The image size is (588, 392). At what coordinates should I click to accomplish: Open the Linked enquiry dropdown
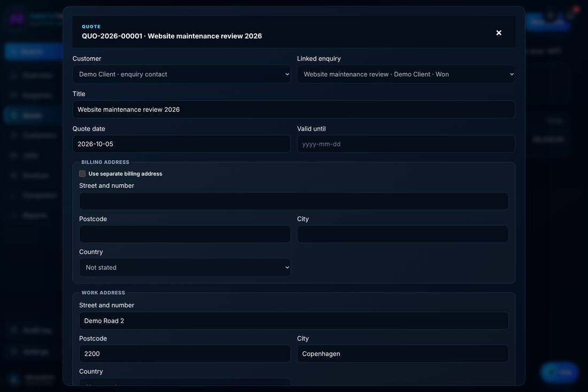click(x=406, y=74)
